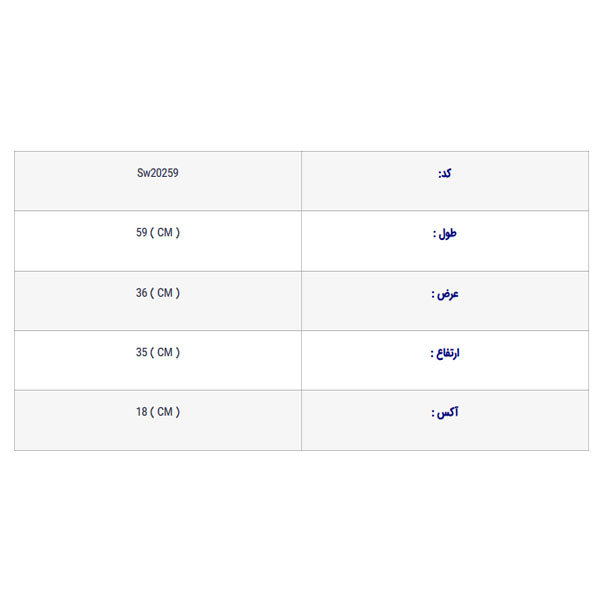The image size is (600, 600).
Task: Click the عرض (width) label
Action: click(445, 293)
